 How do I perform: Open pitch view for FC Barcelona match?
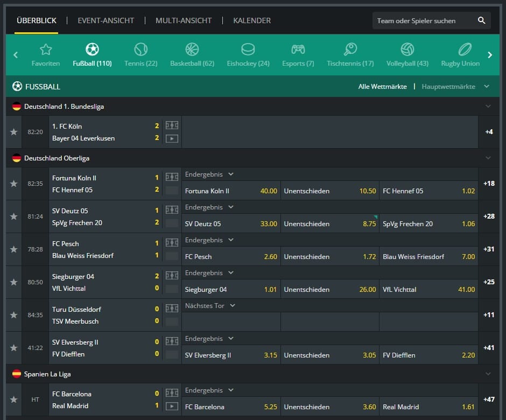172,393
